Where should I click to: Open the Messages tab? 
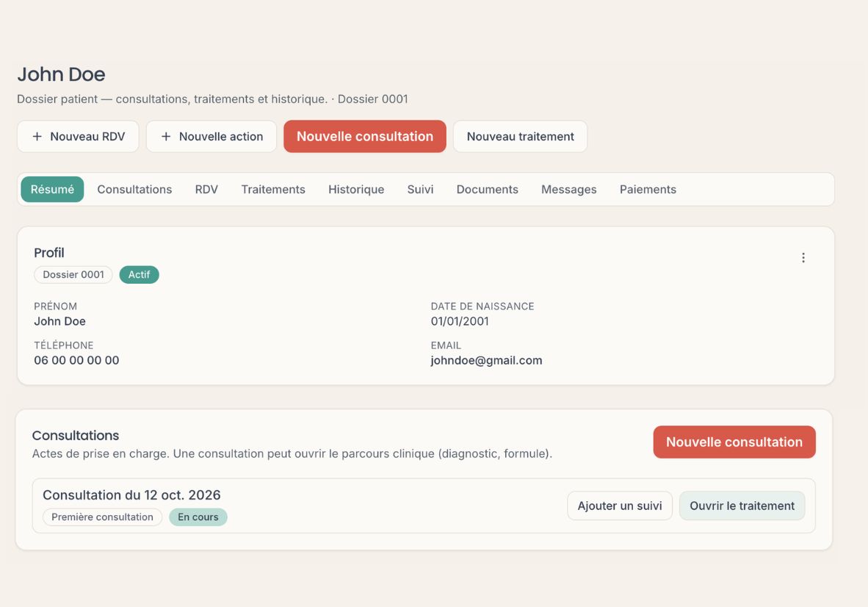(569, 190)
